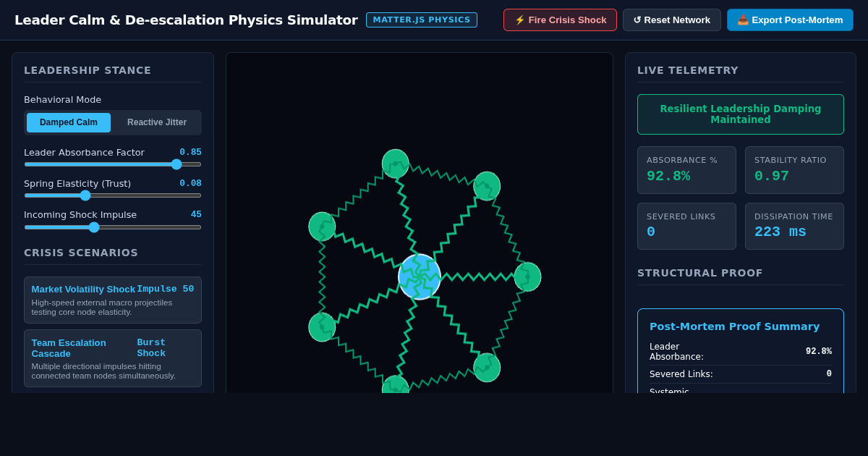Image resolution: width=868 pixels, height=456 pixels.
Task: Click the Structural Proof heading
Action: tap(700, 273)
